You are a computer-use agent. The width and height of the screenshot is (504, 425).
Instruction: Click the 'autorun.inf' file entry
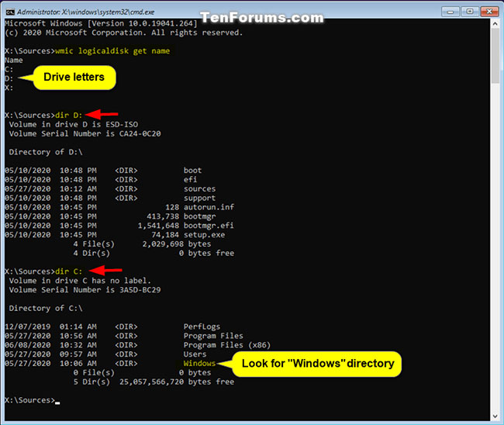coord(209,207)
